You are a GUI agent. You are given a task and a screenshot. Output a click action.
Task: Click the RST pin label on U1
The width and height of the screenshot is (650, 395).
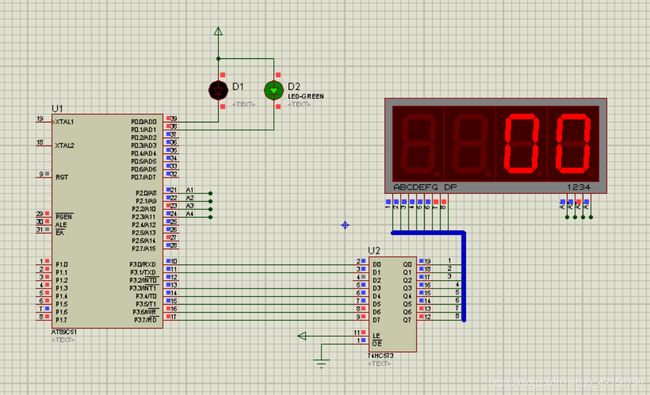pos(62,177)
